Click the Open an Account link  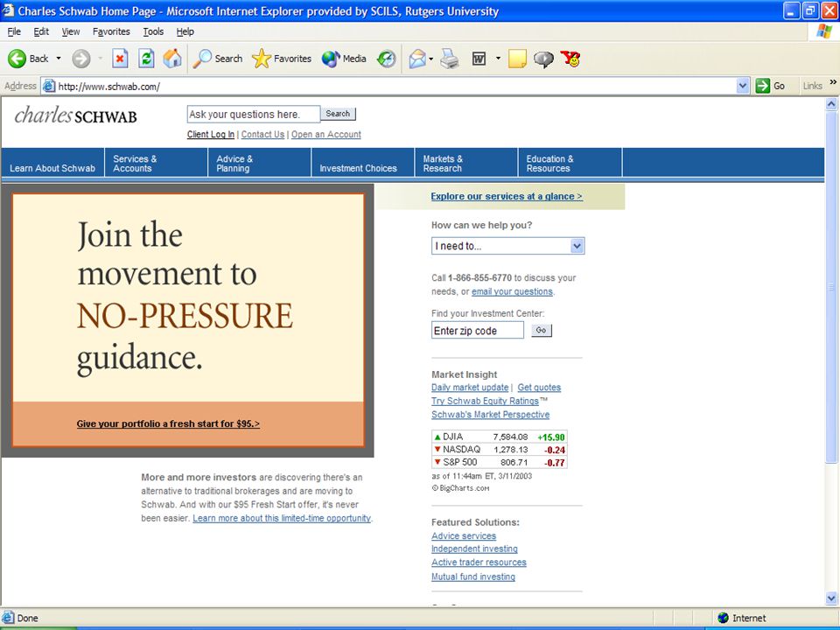325,135
